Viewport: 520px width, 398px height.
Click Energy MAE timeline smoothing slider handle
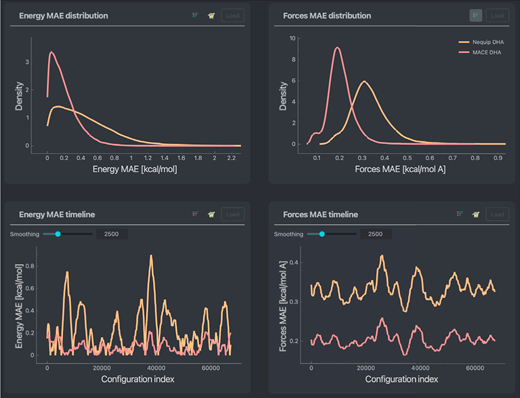[58, 234]
